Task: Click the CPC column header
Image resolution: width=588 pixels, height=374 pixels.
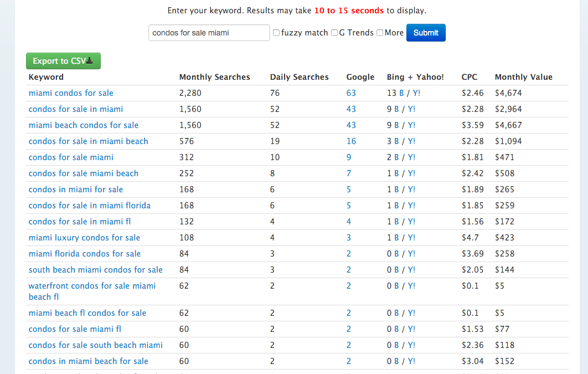Action: tap(470, 77)
